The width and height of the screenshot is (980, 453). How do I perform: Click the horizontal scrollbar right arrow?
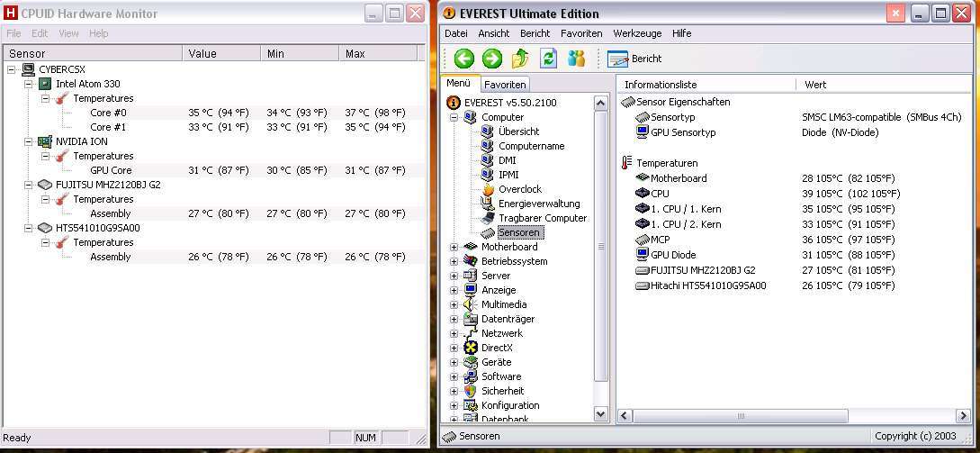click(963, 415)
